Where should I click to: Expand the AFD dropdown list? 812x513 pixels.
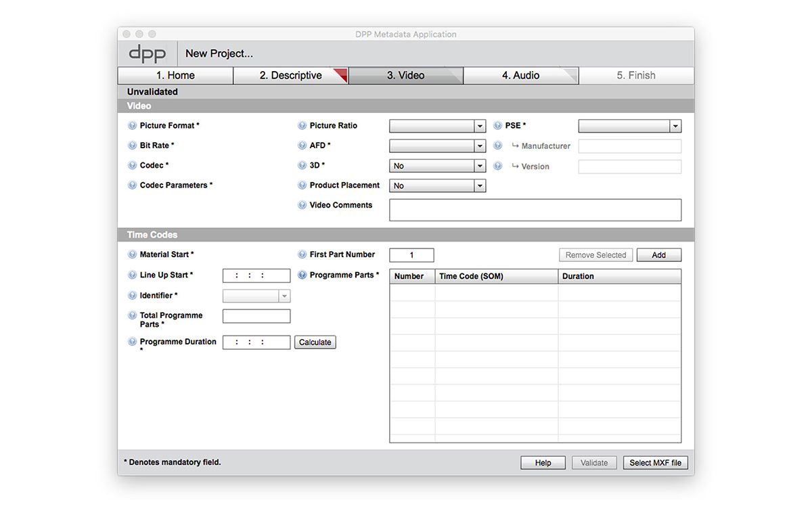pyautogui.click(x=437, y=146)
